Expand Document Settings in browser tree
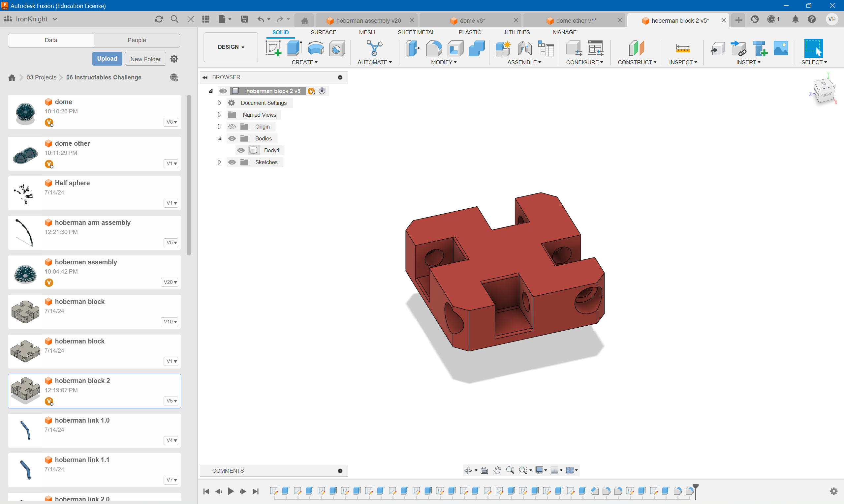844x504 pixels. (219, 103)
